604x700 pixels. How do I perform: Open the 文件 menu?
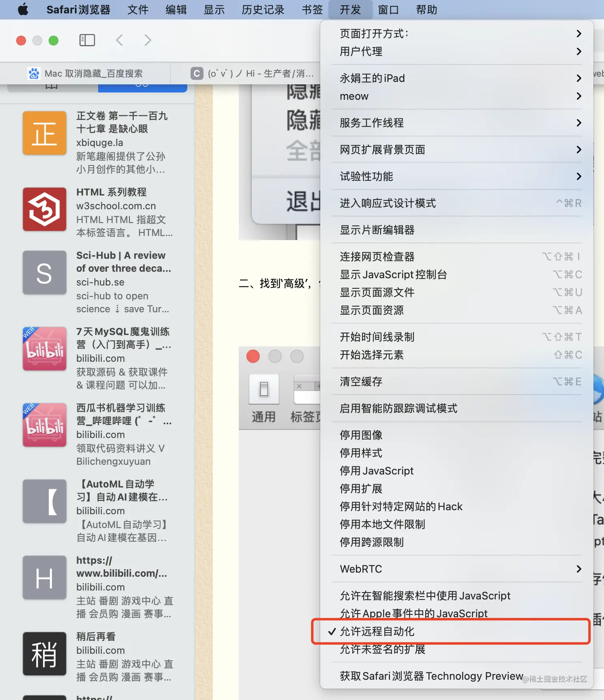click(138, 10)
